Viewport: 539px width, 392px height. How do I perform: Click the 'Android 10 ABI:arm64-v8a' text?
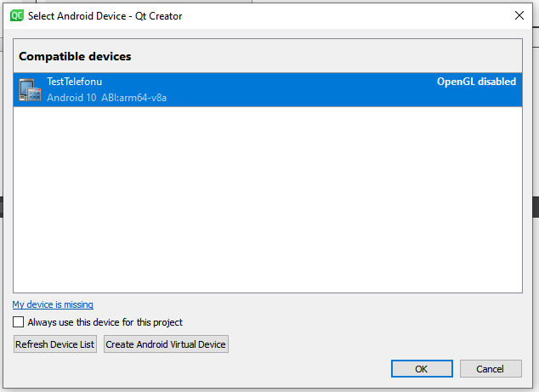click(106, 98)
